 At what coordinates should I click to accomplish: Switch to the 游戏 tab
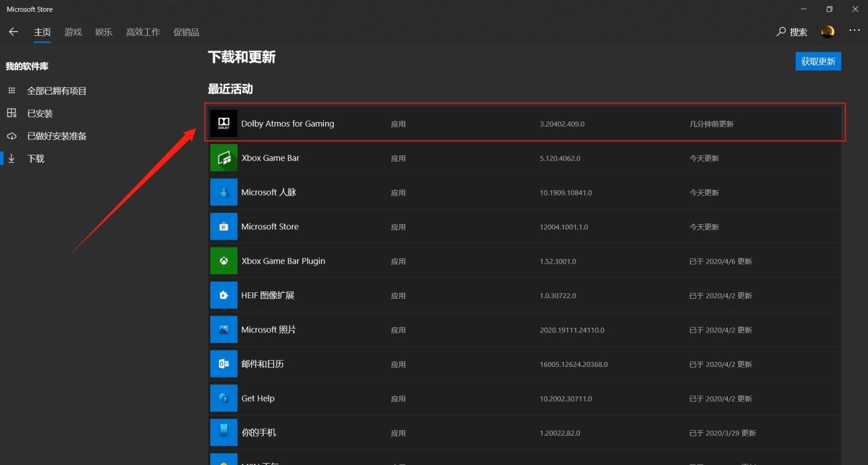coord(73,32)
